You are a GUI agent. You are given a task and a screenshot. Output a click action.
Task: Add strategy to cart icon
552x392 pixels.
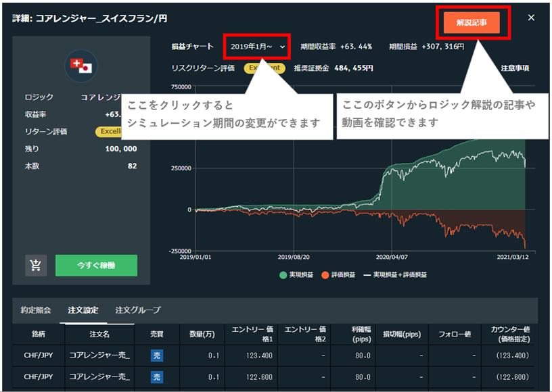click(36, 265)
